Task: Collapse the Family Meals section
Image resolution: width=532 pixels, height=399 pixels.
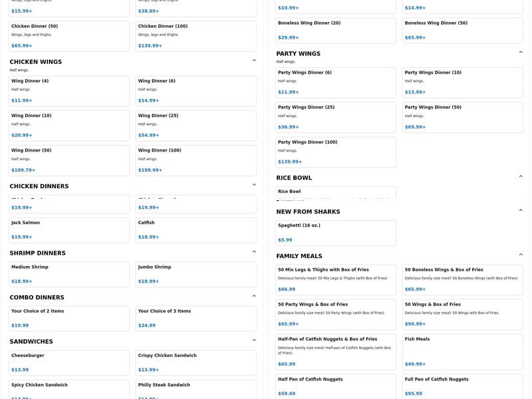Action: [521, 255]
